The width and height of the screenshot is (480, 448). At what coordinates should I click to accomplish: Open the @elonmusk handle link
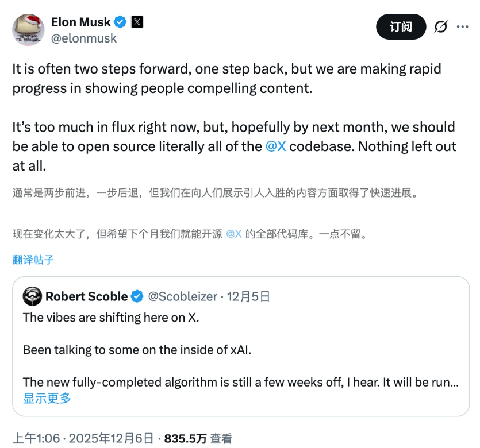pyautogui.click(x=84, y=38)
